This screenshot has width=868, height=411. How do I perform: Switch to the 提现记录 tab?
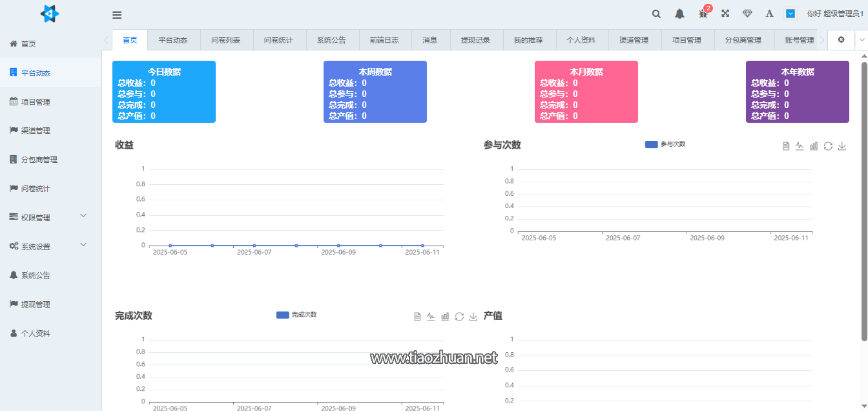pos(475,39)
